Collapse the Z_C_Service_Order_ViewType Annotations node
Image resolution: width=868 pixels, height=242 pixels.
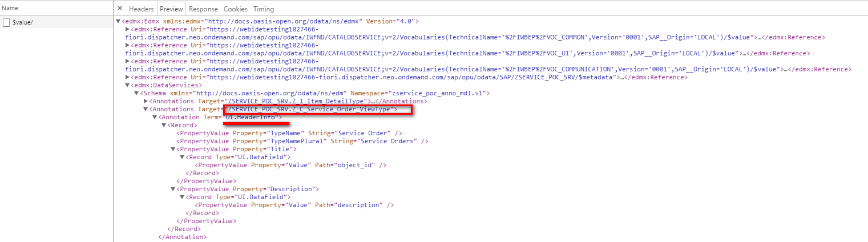click(146, 109)
